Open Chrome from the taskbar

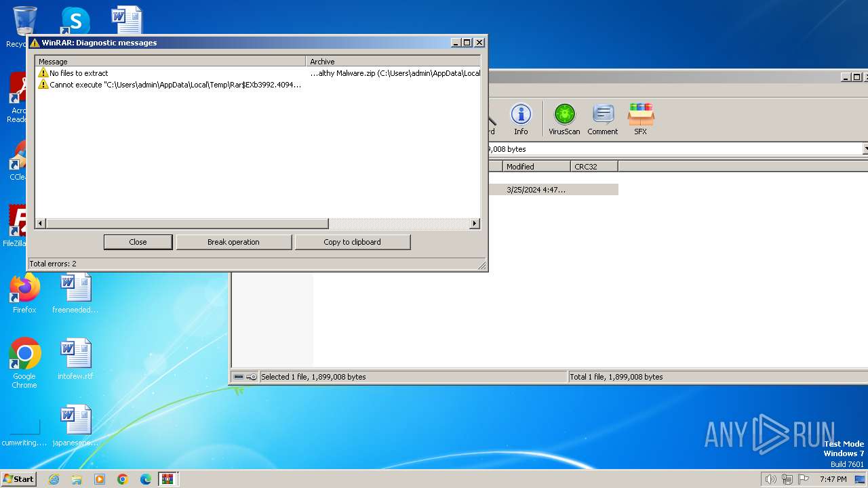pos(123,479)
